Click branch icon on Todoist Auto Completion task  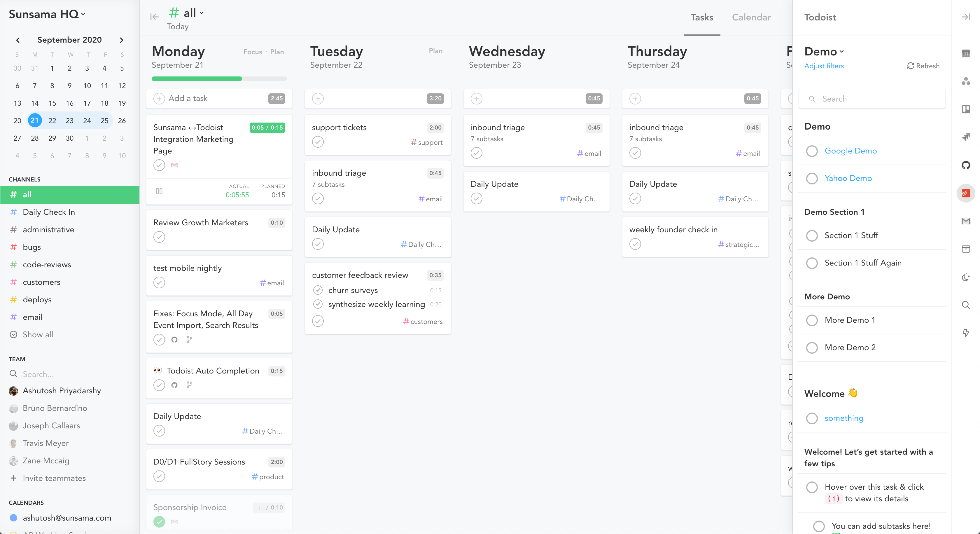tap(189, 385)
